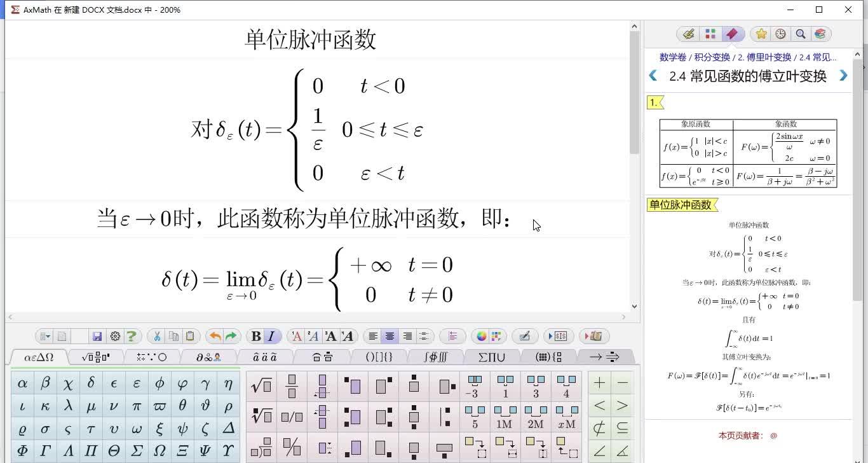Open the color wheel picker
The width and height of the screenshot is (868, 463).
(x=482, y=336)
